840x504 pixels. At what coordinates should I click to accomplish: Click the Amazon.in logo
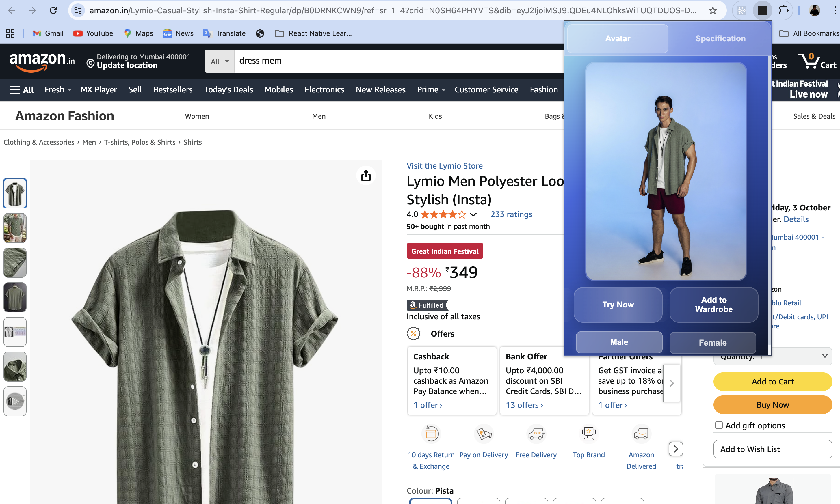tap(42, 61)
